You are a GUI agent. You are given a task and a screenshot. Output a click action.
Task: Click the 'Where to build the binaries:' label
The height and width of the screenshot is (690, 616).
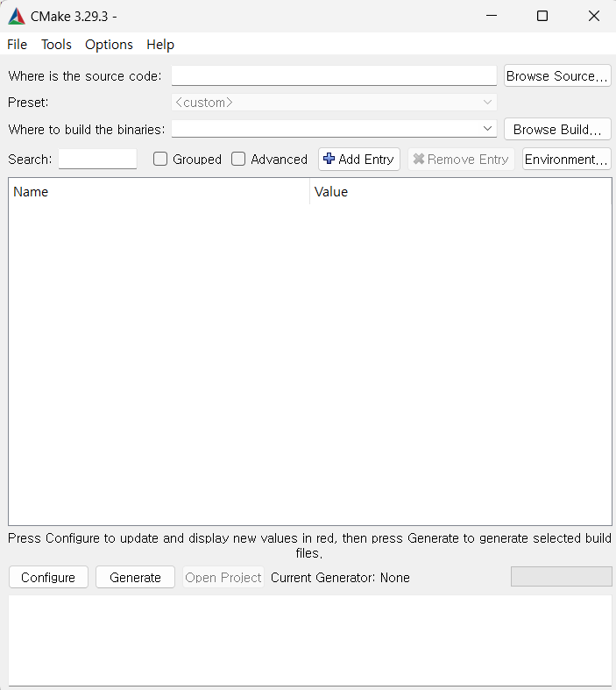pyautogui.click(x=87, y=130)
